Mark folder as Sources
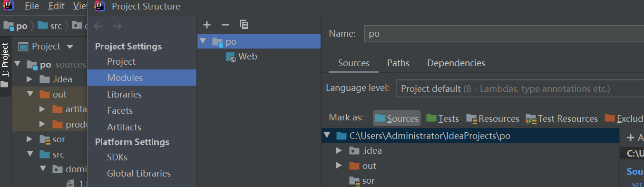The width and height of the screenshot is (644, 187). click(397, 118)
